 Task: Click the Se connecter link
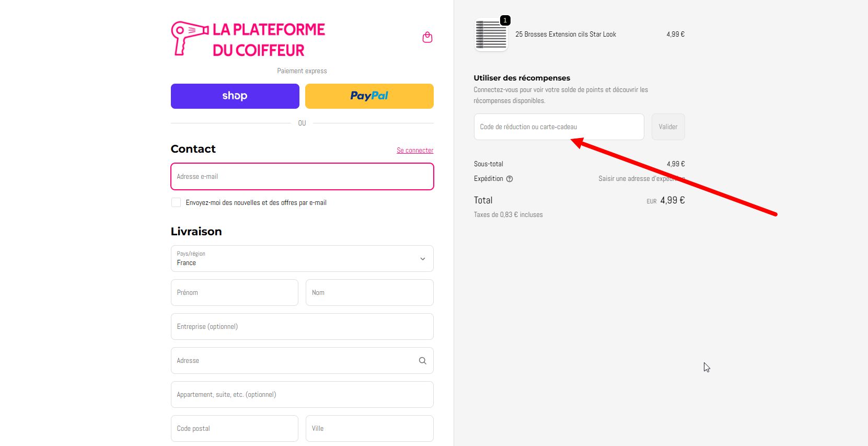415,151
